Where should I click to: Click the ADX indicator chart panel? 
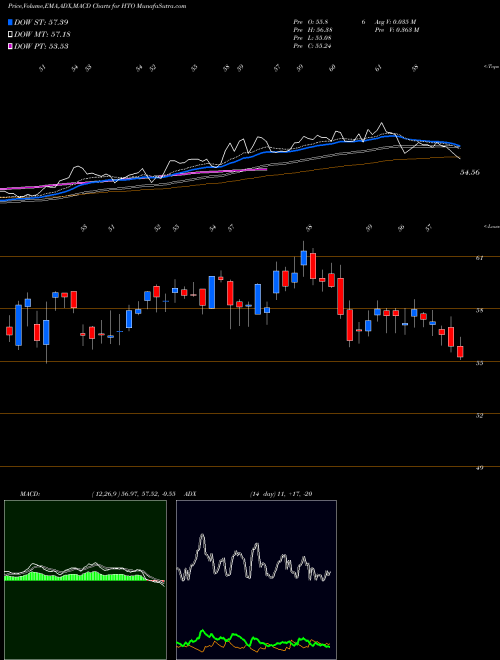(x=256, y=580)
